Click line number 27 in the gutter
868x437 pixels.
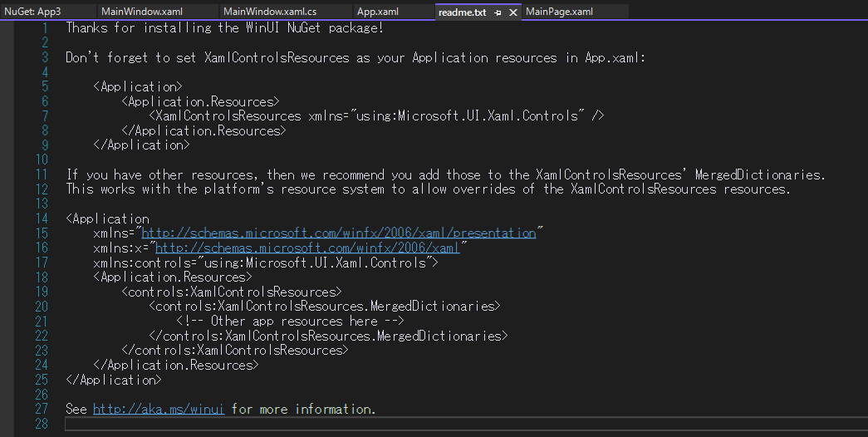[x=42, y=409]
